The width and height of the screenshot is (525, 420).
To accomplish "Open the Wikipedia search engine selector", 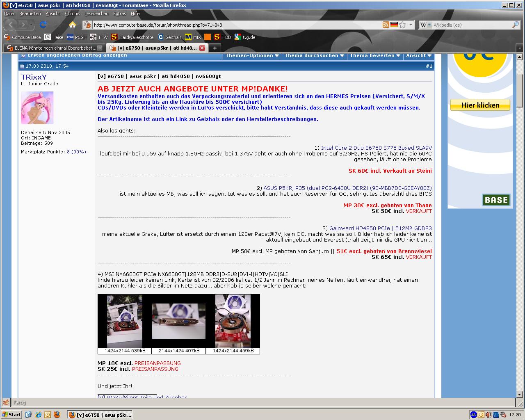I will (426, 25).
